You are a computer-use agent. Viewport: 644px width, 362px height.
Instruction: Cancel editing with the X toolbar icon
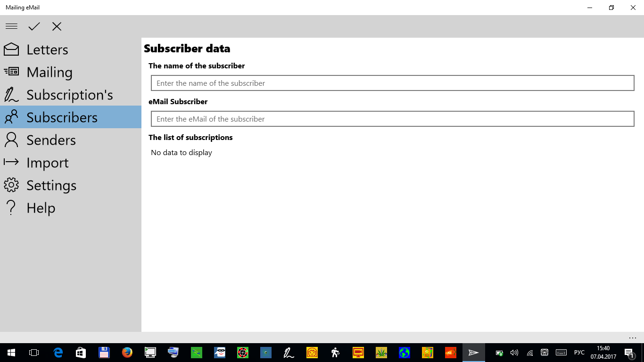[57, 26]
